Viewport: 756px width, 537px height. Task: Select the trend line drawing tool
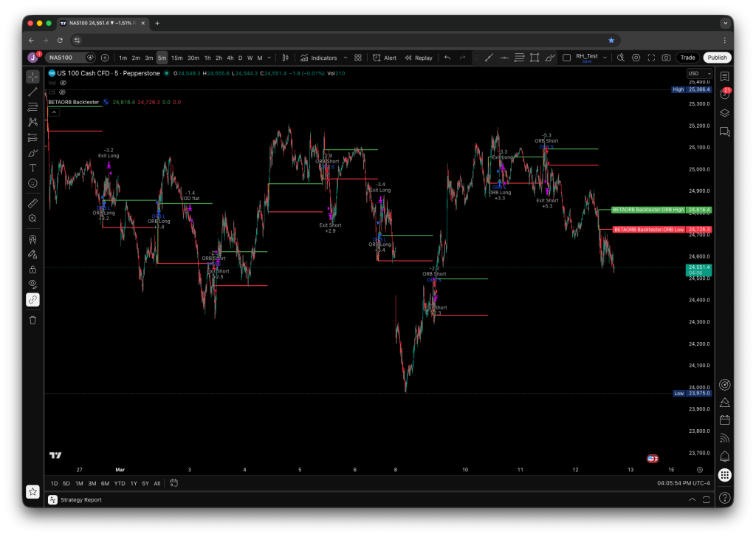pyautogui.click(x=32, y=92)
